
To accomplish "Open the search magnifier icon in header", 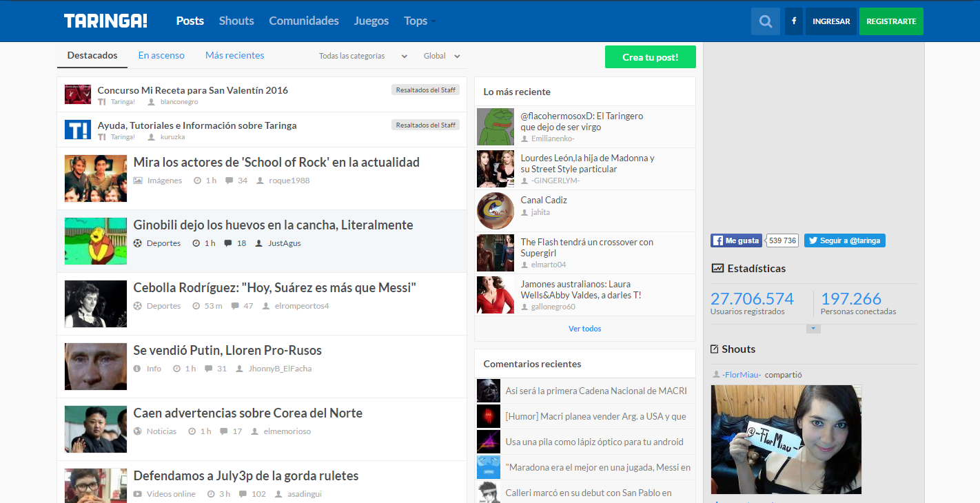I will click(x=766, y=21).
